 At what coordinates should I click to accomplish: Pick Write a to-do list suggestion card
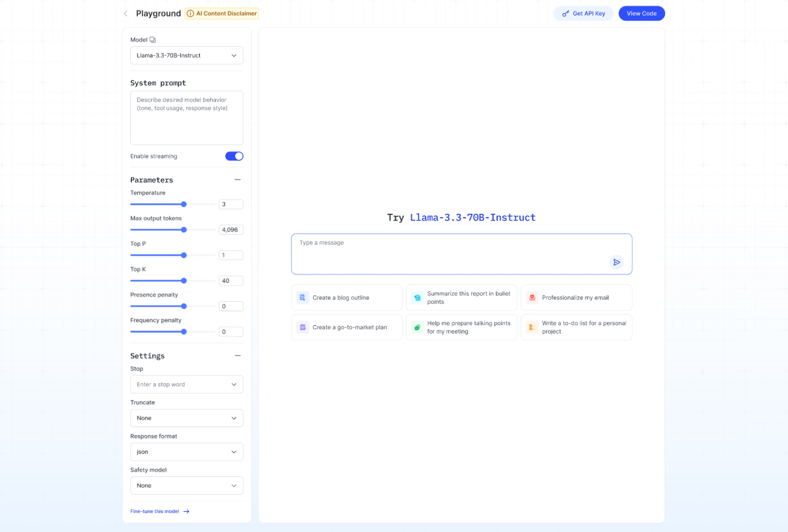pyautogui.click(x=577, y=327)
